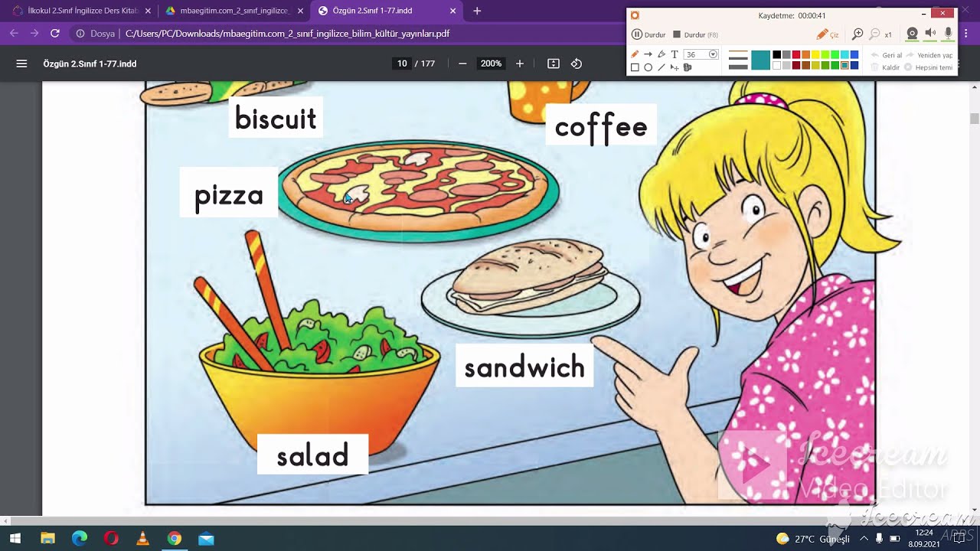Open Microsoft Edge from taskbar
The height and width of the screenshot is (551, 980).
80,539
